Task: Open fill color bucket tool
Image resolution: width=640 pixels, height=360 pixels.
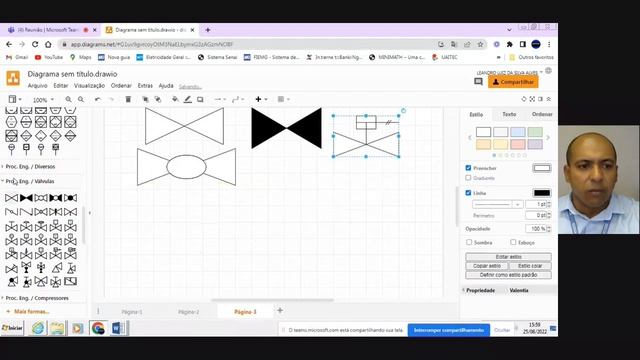Action: tap(175, 99)
